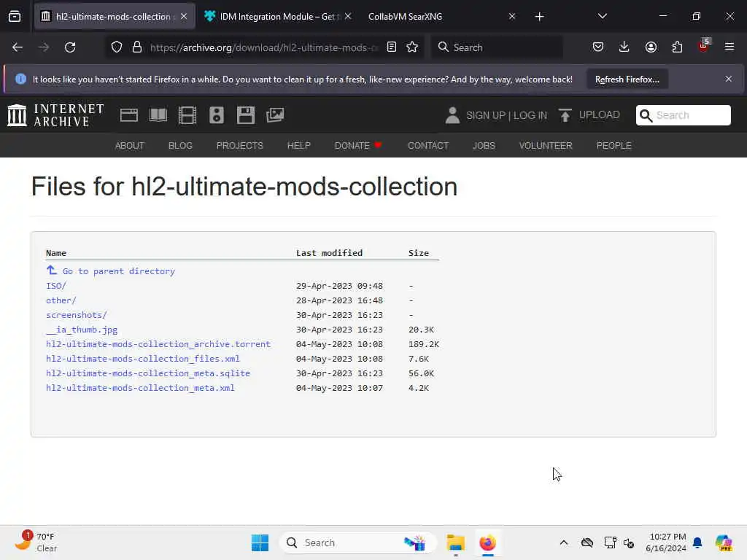Click LOG IN in the archive header
The image size is (747, 560).
pyautogui.click(x=530, y=115)
